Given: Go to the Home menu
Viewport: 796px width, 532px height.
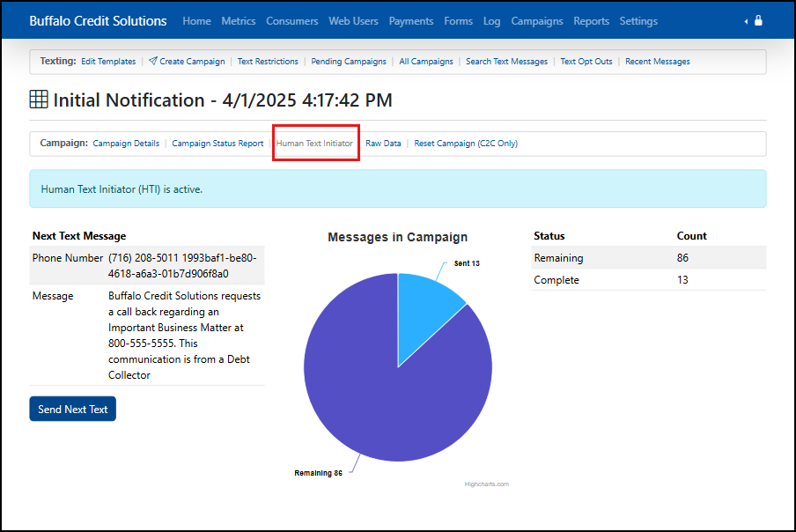Looking at the screenshot, I should coord(197,21).
